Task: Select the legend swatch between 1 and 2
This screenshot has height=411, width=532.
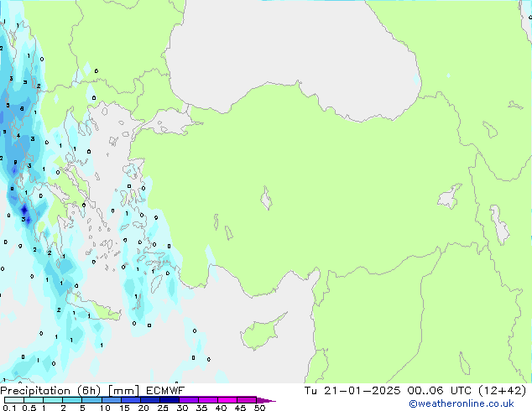Action: 53,400
